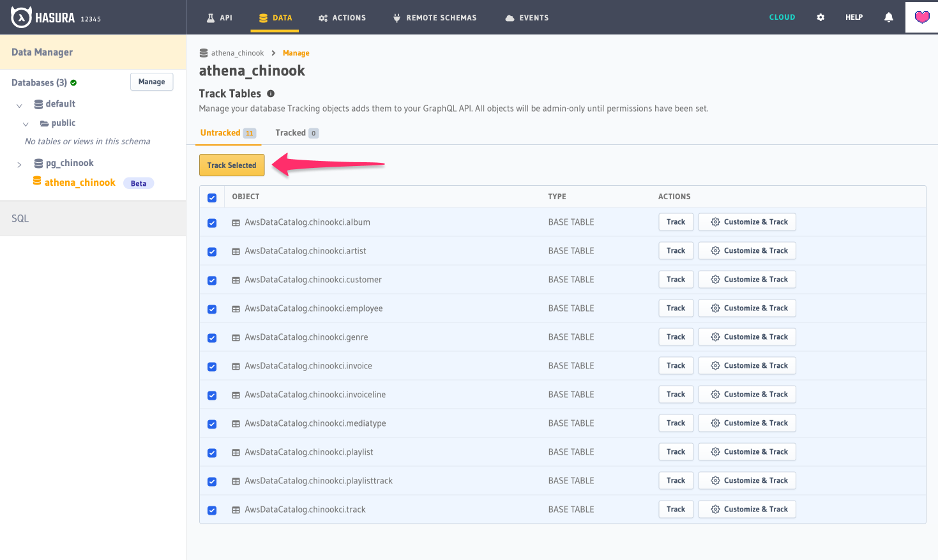
Task: Toggle the chinookci.track table checkbox
Action: click(212, 510)
